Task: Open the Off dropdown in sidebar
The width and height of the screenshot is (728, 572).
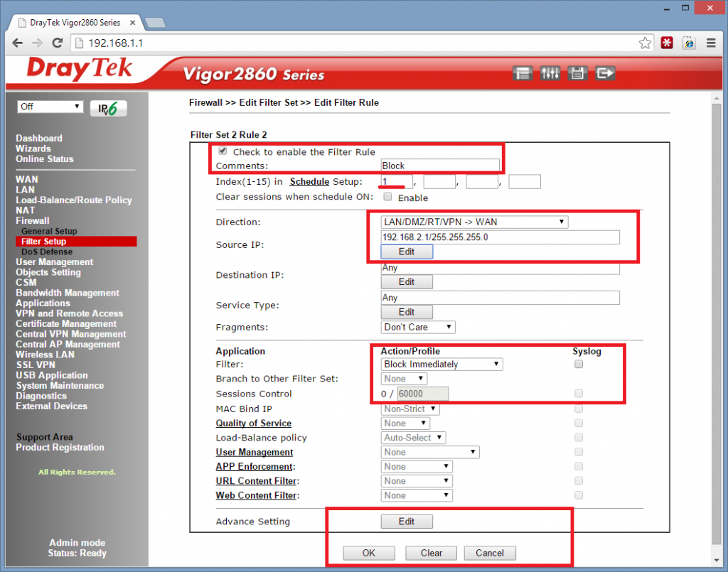Action: pyautogui.click(x=50, y=107)
